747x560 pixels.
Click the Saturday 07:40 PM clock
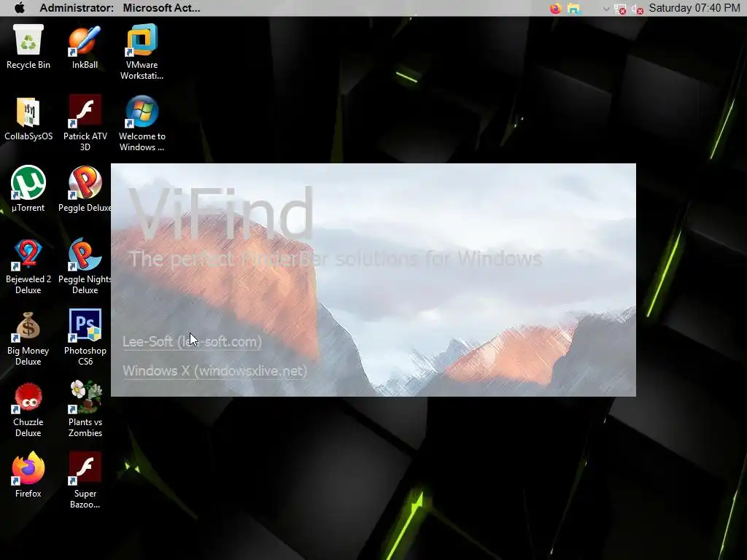pyautogui.click(x=694, y=8)
